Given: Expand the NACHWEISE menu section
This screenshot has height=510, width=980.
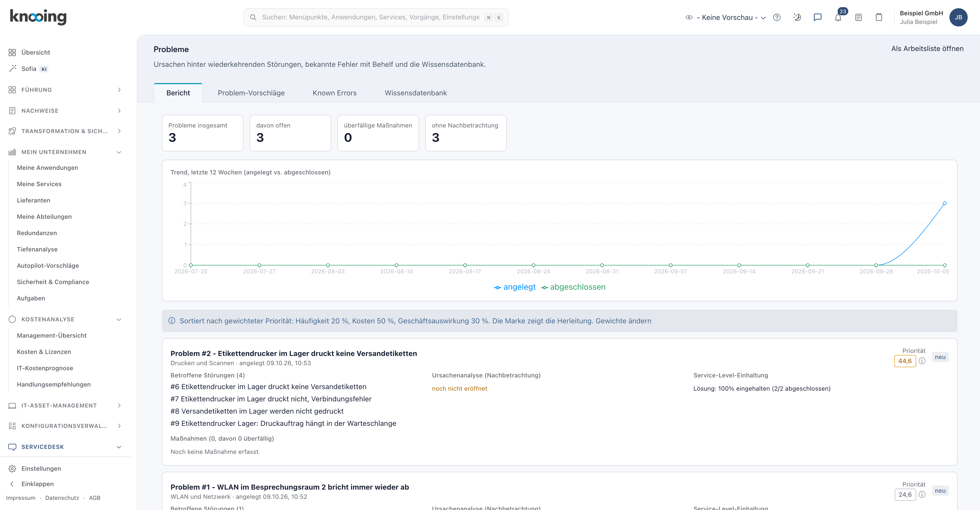Looking at the screenshot, I should 65,111.
